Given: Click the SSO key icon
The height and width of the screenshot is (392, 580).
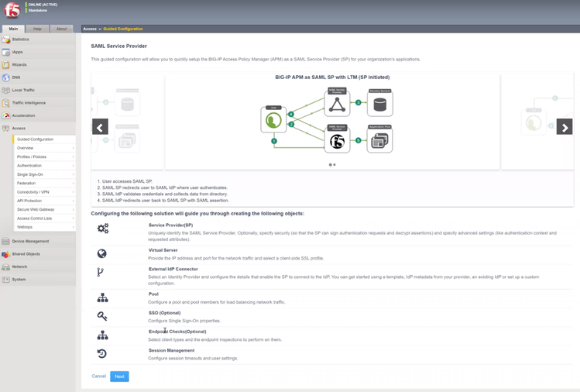Looking at the screenshot, I should pos(102,316).
